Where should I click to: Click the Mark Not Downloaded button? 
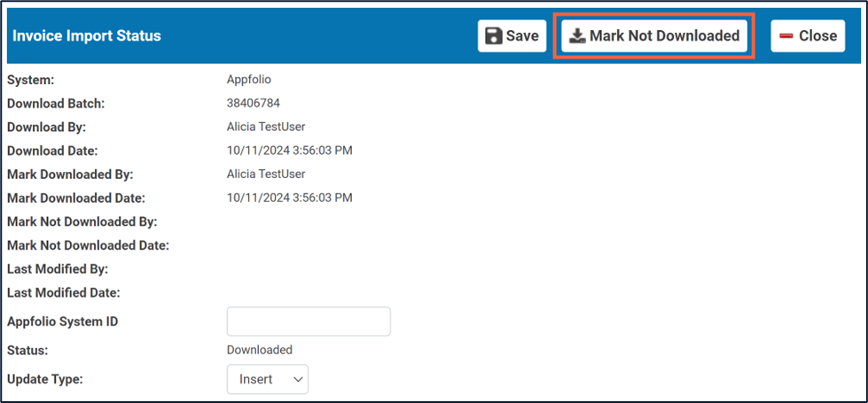coord(654,36)
